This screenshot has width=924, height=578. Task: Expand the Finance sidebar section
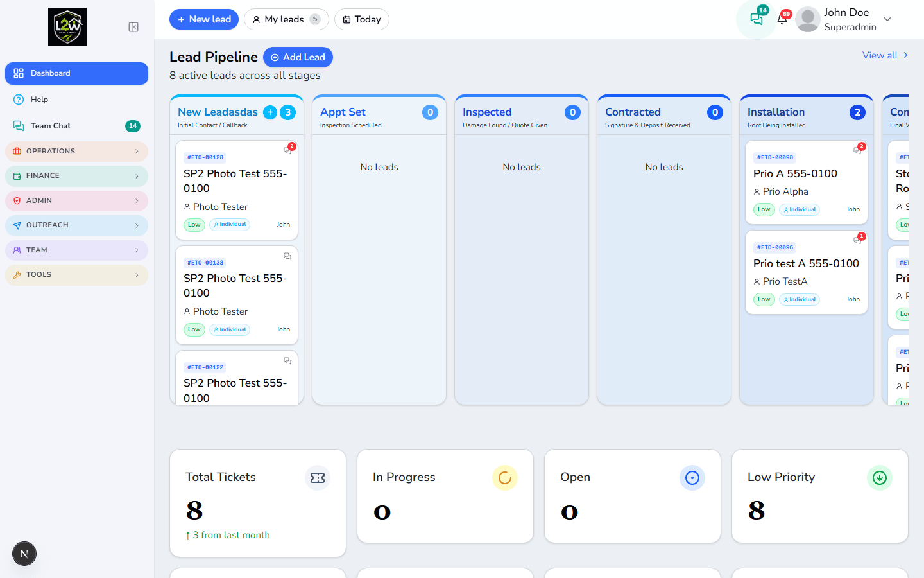pos(76,176)
